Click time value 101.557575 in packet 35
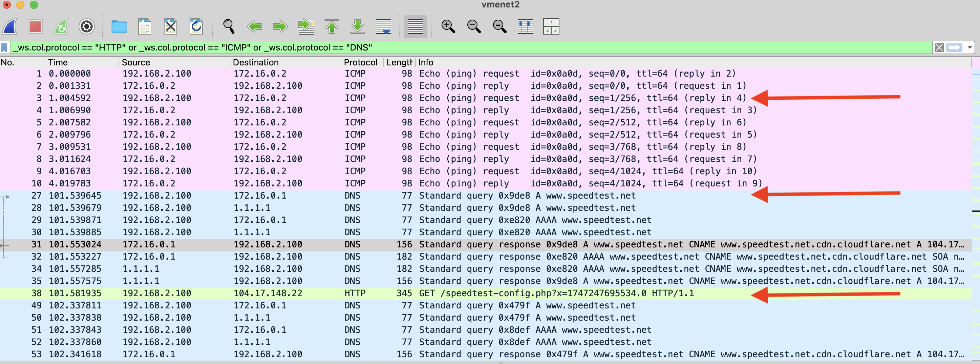 75,281
